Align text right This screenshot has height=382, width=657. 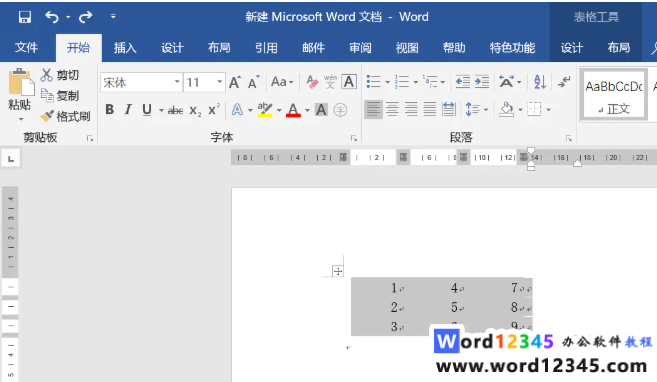(411, 110)
